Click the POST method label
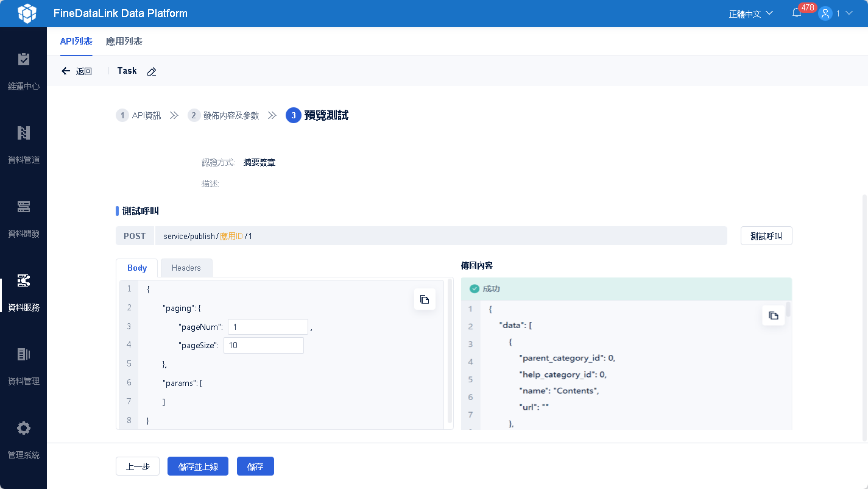This screenshot has height=489, width=868. point(135,236)
